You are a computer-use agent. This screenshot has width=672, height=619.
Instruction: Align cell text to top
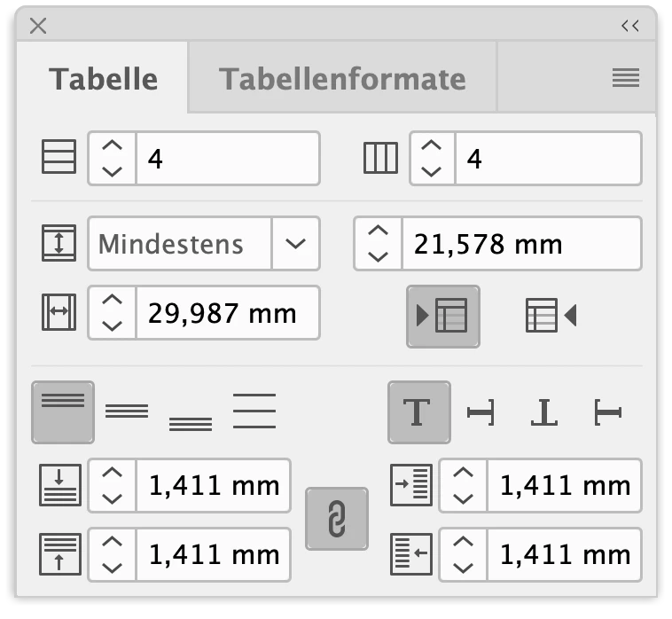click(63, 411)
